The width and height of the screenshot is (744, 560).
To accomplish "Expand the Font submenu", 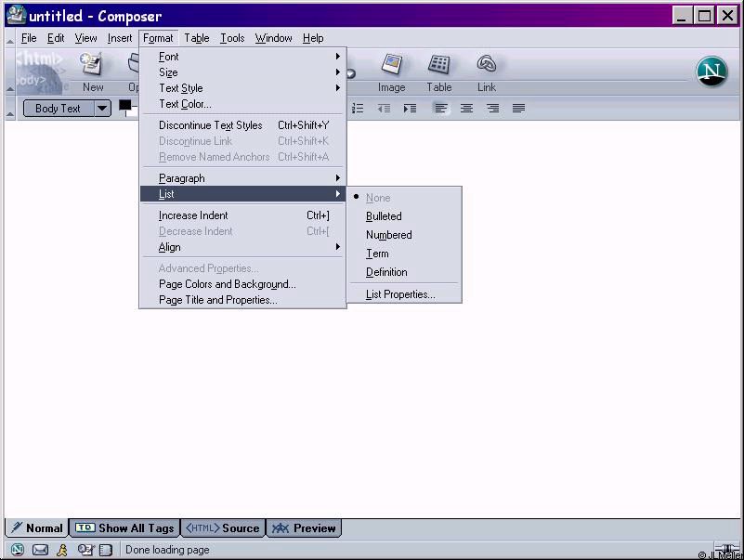I will click(x=244, y=57).
